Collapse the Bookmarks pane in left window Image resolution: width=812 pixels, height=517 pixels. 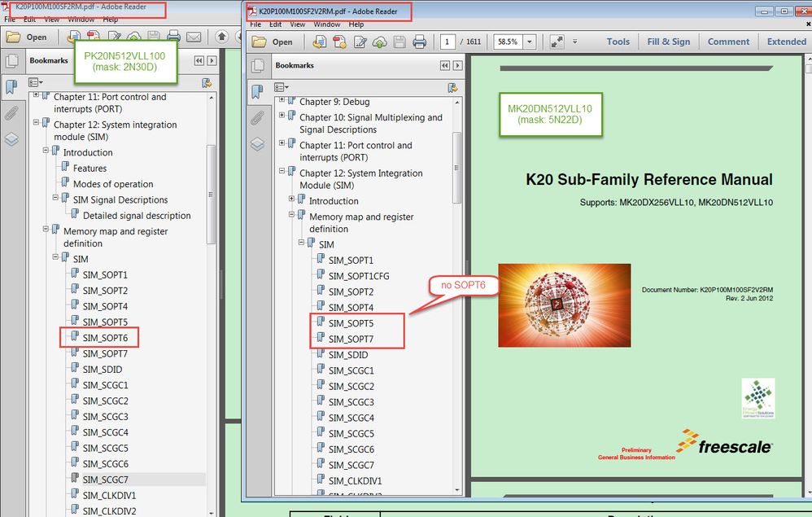[x=199, y=60]
